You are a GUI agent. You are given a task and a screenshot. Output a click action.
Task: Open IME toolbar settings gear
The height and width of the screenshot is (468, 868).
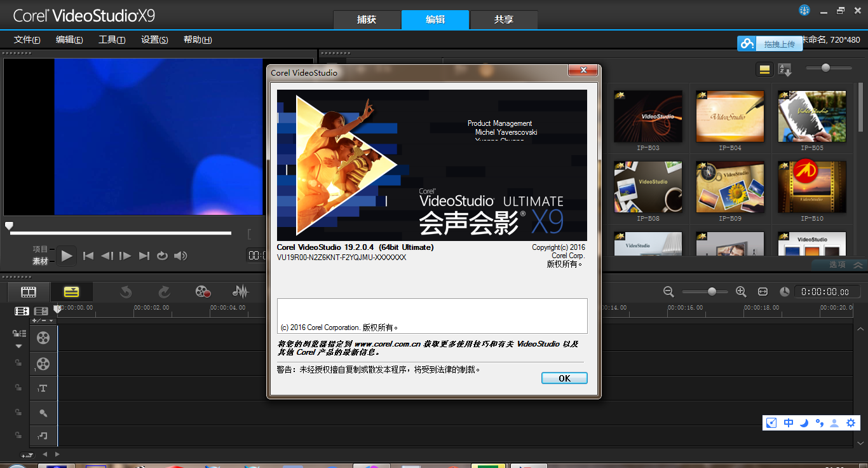(x=851, y=423)
